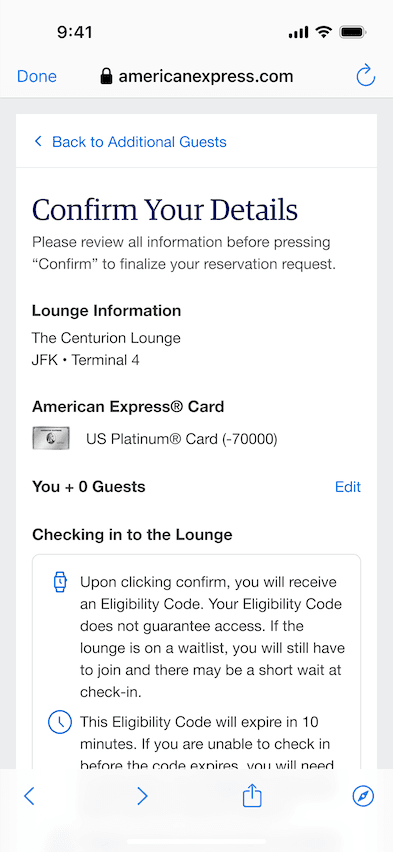Tap the clock icon next to expiry notice
The height and width of the screenshot is (852, 393).
pyautogui.click(x=60, y=722)
